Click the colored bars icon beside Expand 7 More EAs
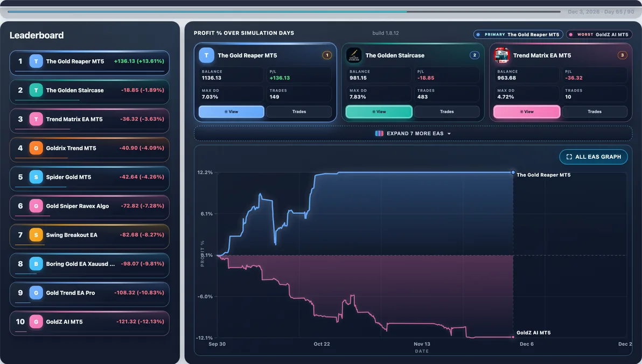The height and width of the screenshot is (364, 642). click(x=379, y=134)
